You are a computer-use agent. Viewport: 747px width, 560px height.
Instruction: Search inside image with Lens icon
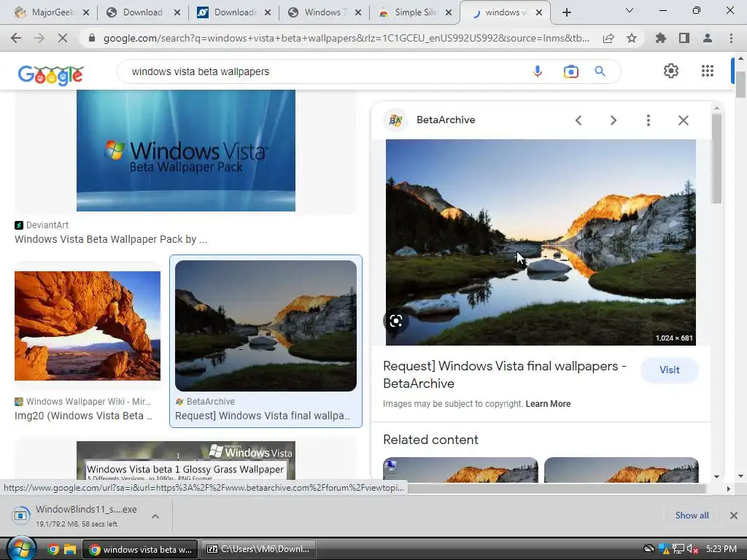tap(396, 321)
